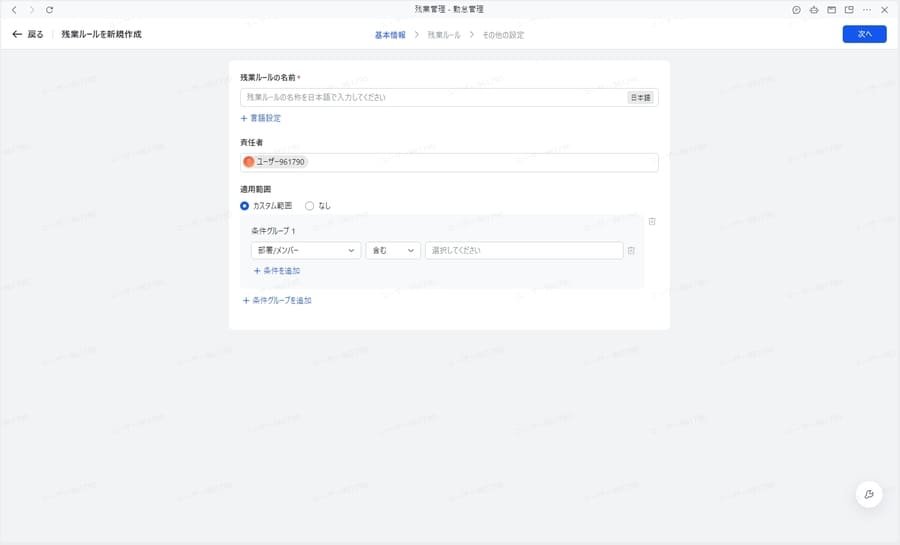The image size is (900, 545).
Task: Click the 責任者 field
Action: pyautogui.click(x=449, y=162)
